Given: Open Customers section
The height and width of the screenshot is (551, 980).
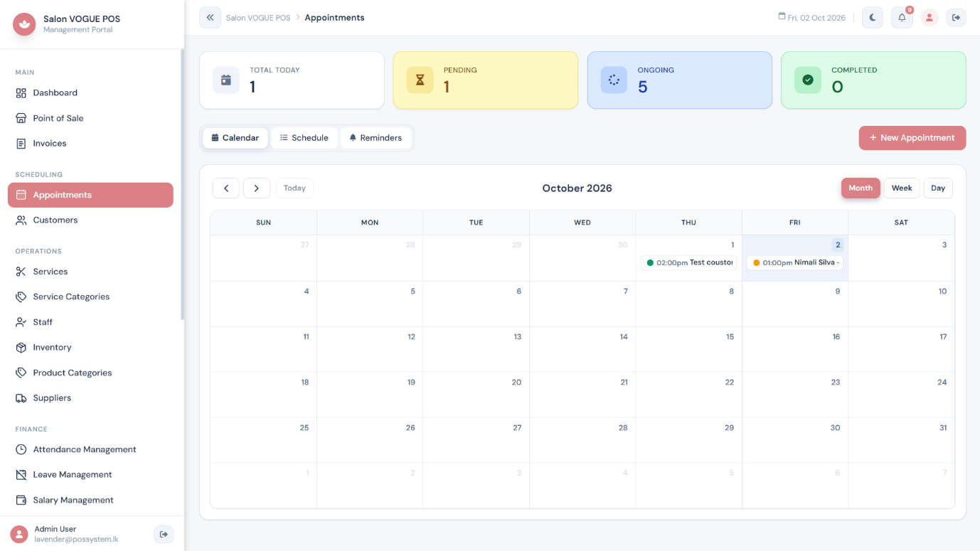Looking at the screenshot, I should [90, 220].
